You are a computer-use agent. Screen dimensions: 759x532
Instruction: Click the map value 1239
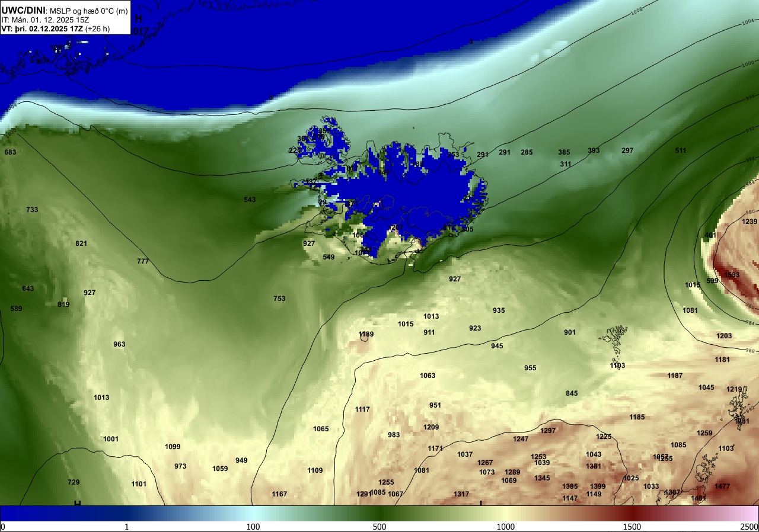750,222
